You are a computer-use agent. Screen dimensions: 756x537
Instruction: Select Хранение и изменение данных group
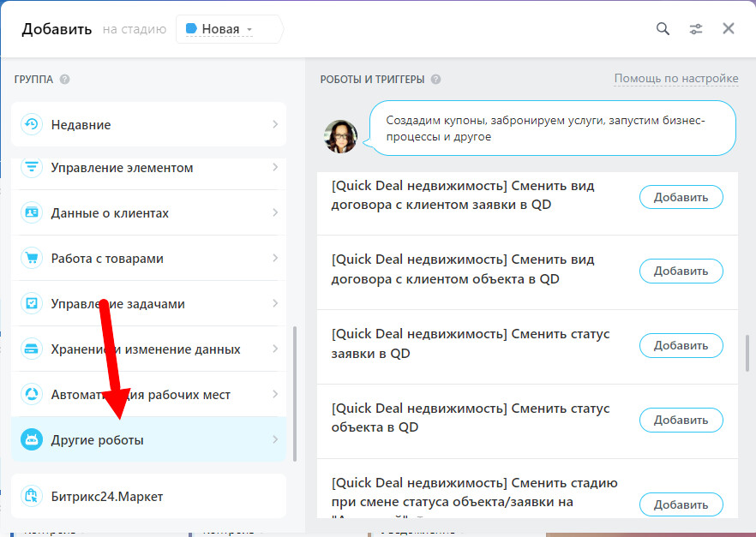coord(146,349)
